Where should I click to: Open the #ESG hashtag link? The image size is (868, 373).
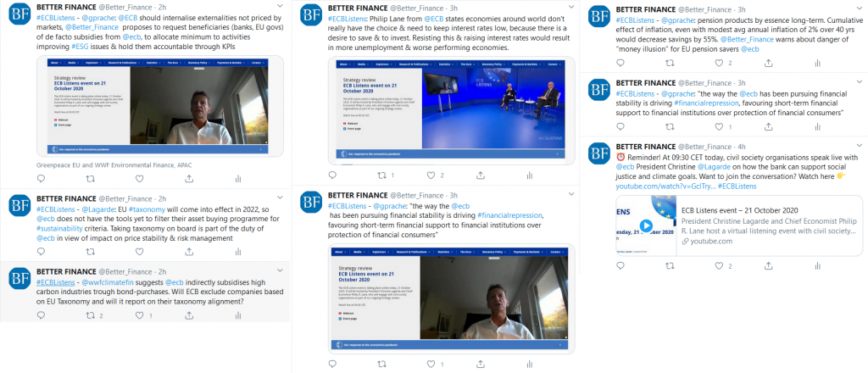click(x=80, y=46)
